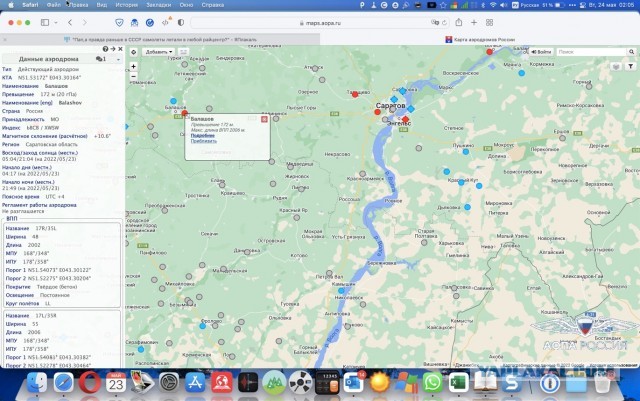Open the map layers selector
Viewport: 640px width, 401px height.
(616, 66)
